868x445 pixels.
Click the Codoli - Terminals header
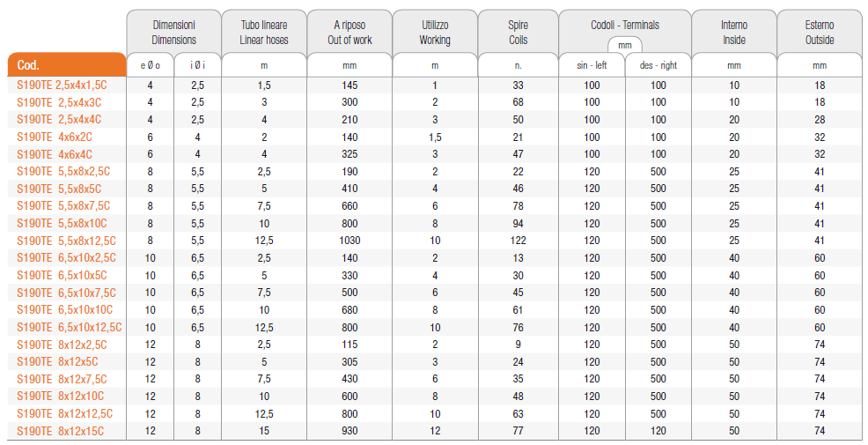tap(625, 26)
